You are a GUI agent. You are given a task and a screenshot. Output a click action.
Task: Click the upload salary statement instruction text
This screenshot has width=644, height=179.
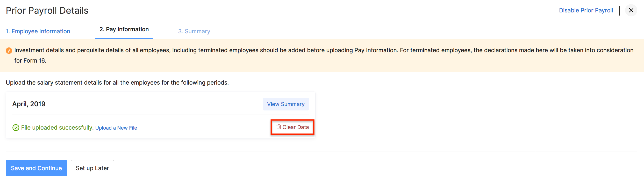pos(117,83)
